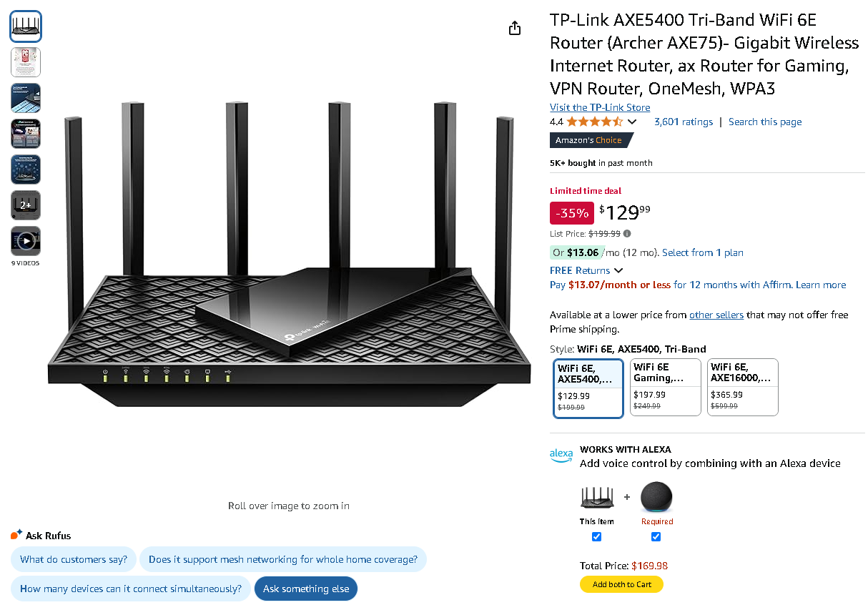868x605 pixels.
Task: Visit the TP-Link Store link
Action: (x=599, y=107)
